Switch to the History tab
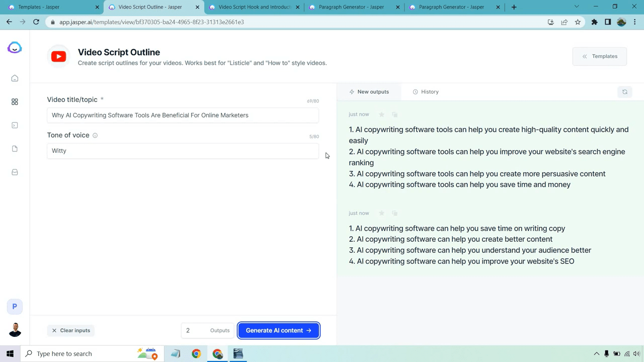The width and height of the screenshot is (644, 362). tap(425, 92)
